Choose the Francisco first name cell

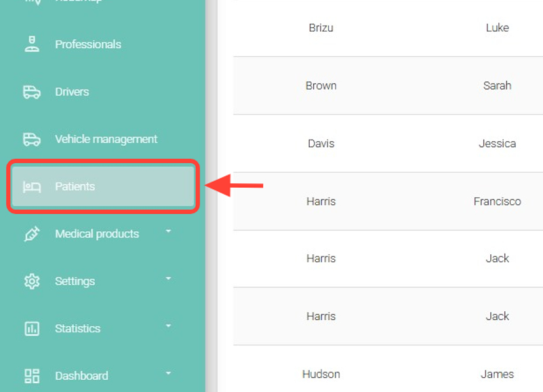click(497, 201)
